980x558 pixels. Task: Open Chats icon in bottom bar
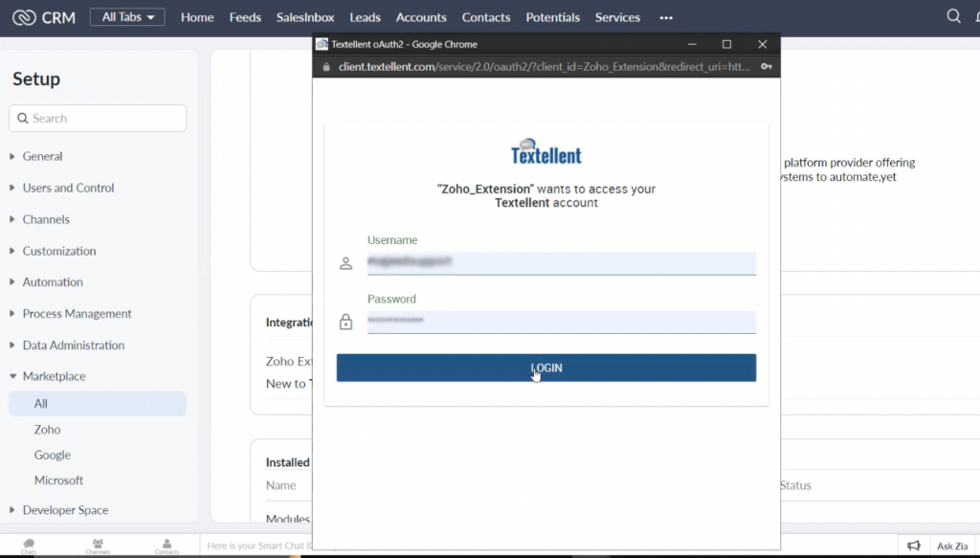click(29, 547)
